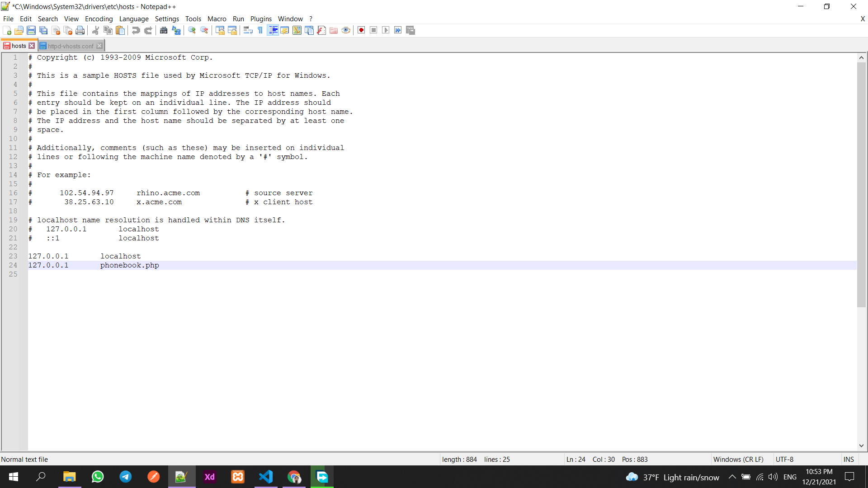Viewport: 868px width, 488px height.
Task: Paste with the clipboard toolbar icon
Action: click(120, 30)
